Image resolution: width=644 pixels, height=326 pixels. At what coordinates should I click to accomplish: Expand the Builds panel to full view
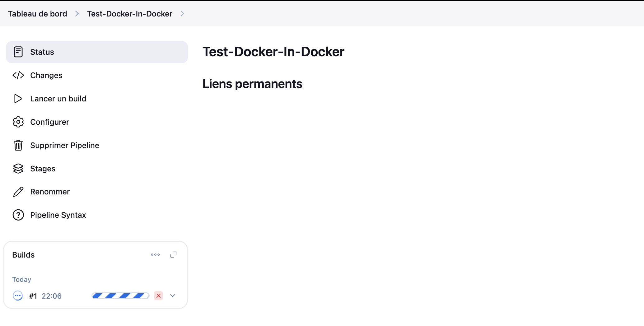coord(173,255)
